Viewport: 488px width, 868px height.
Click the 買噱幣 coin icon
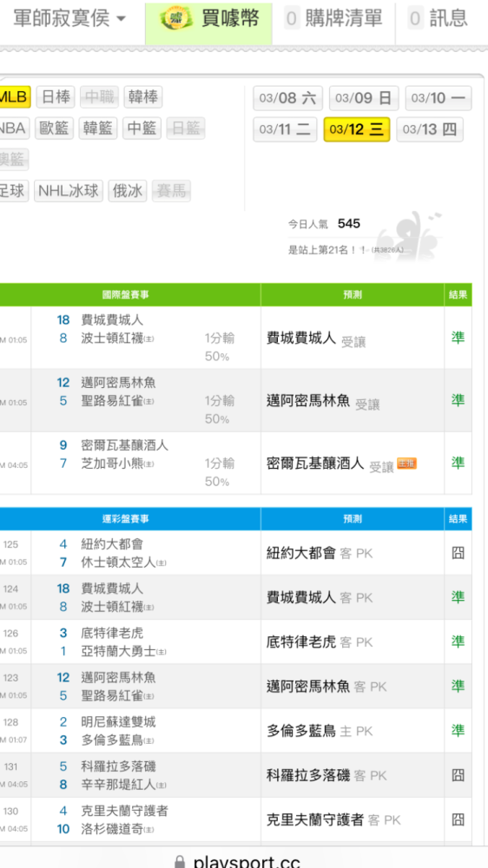coord(176,18)
